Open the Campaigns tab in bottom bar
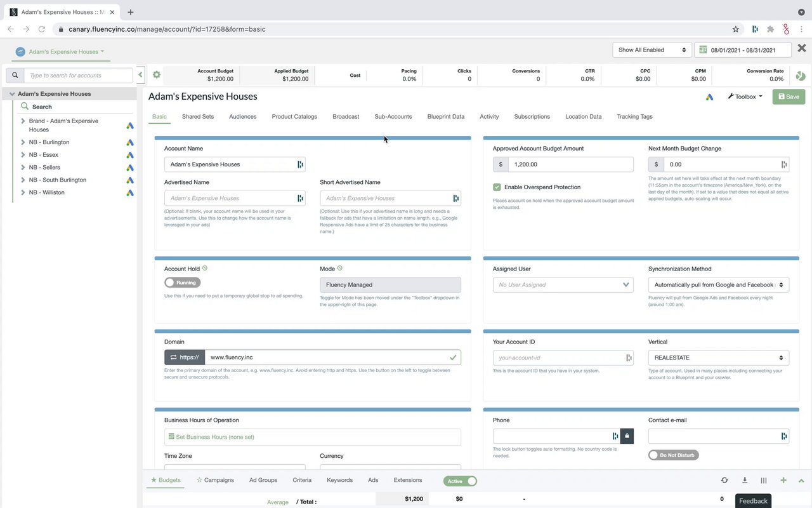The height and width of the screenshot is (508, 812). (215, 481)
